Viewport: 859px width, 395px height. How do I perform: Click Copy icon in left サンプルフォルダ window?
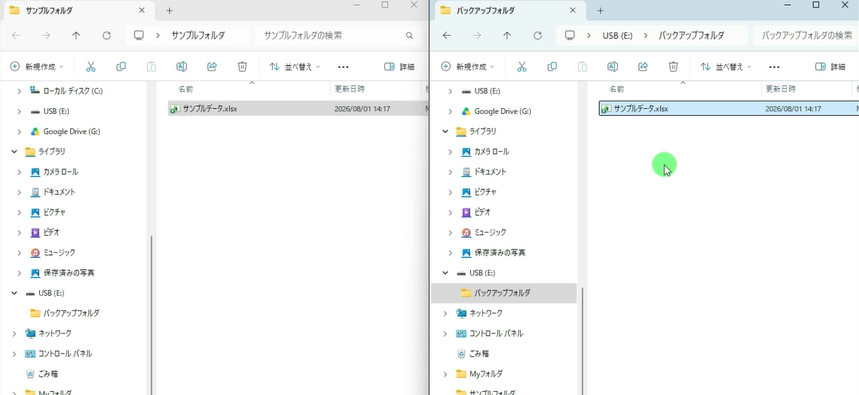click(121, 67)
